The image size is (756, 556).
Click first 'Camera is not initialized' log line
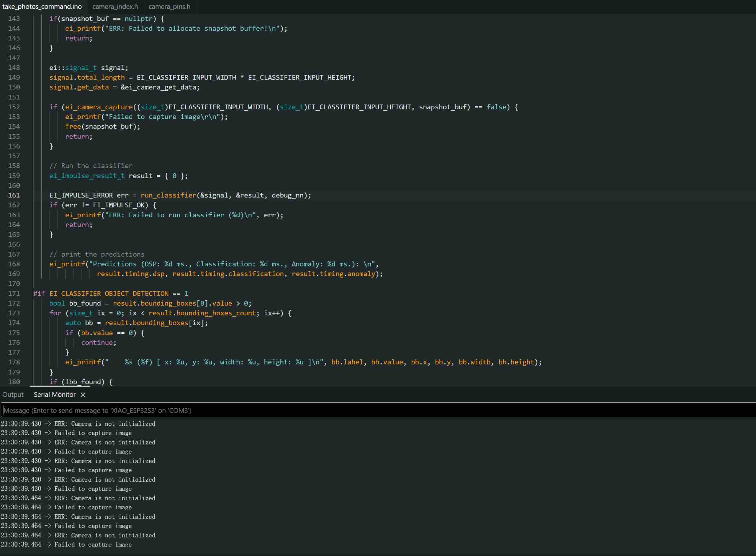coord(105,424)
